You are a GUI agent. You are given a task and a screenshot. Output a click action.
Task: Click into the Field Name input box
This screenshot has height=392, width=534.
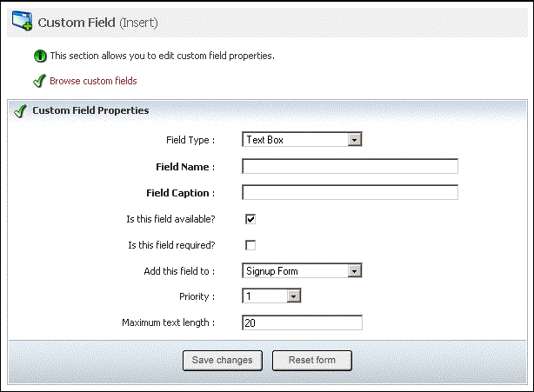350,166
